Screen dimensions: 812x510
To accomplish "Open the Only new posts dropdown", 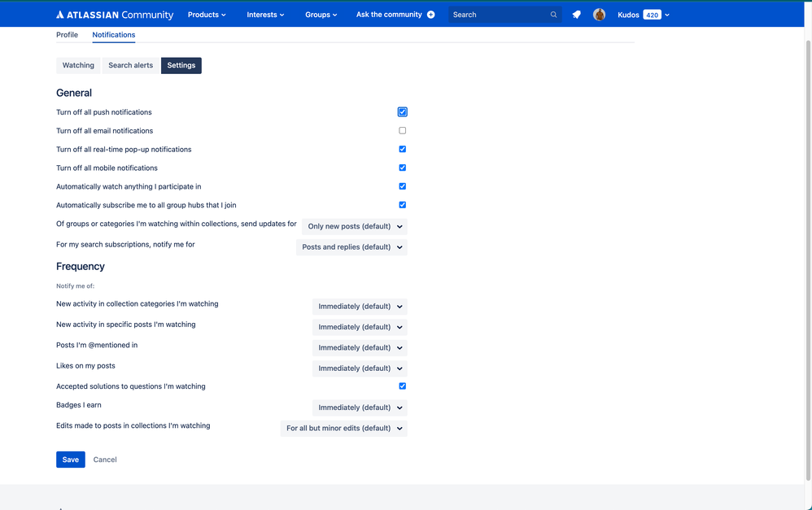I will pos(354,226).
